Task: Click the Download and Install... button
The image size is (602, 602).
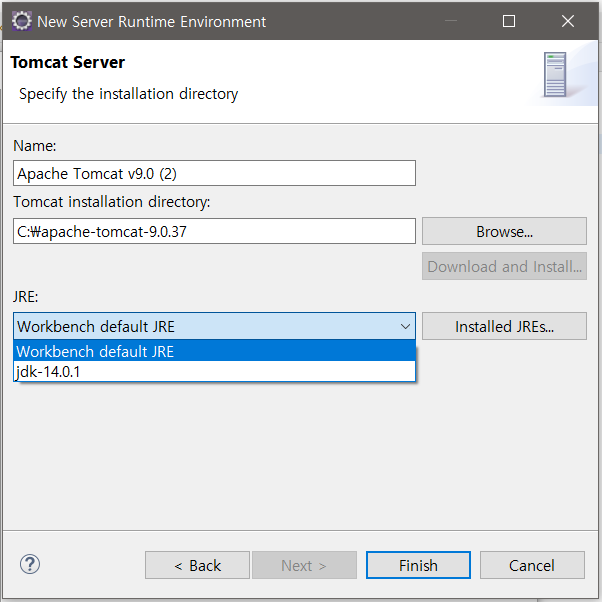Action: pyautogui.click(x=504, y=266)
